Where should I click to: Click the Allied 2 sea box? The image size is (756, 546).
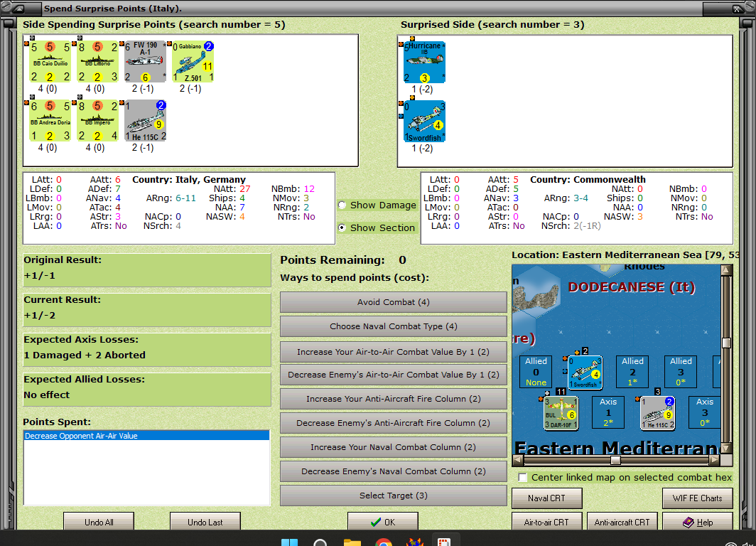pyautogui.click(x=632, y=371)
